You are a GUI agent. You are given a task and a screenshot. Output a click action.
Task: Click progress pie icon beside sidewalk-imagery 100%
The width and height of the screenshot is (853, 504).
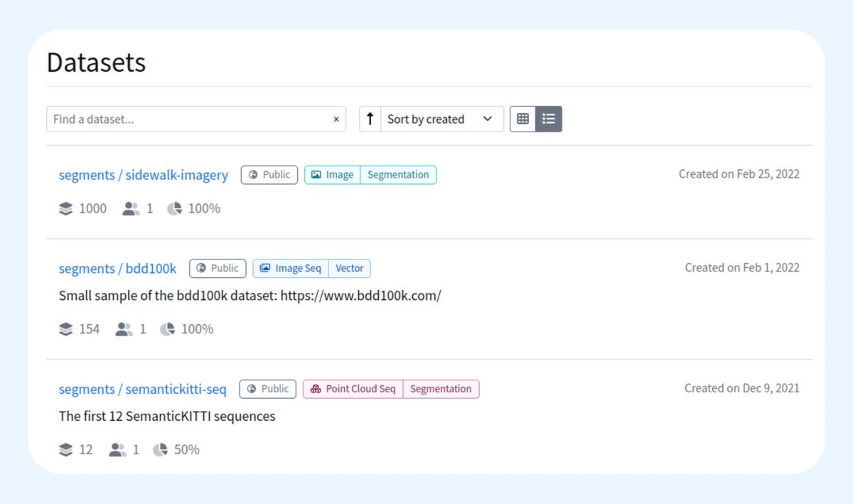click(x=174, y=209)
